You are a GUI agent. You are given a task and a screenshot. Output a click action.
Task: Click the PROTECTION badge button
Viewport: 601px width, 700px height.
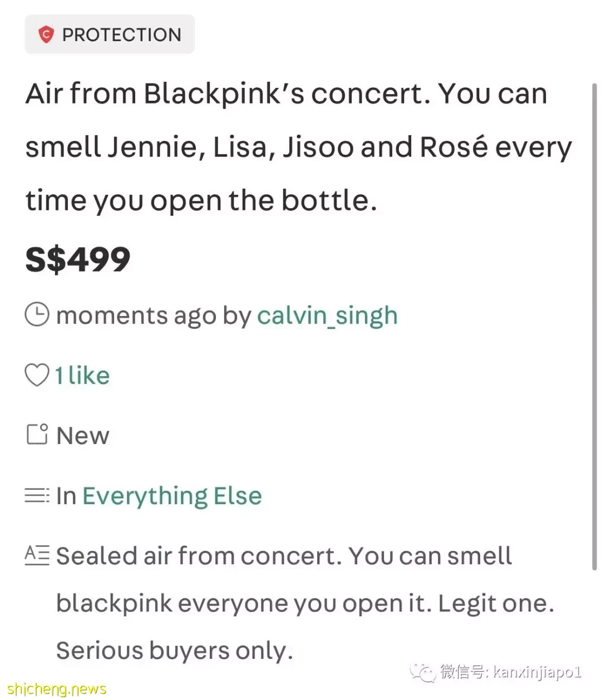pos(110,34)
